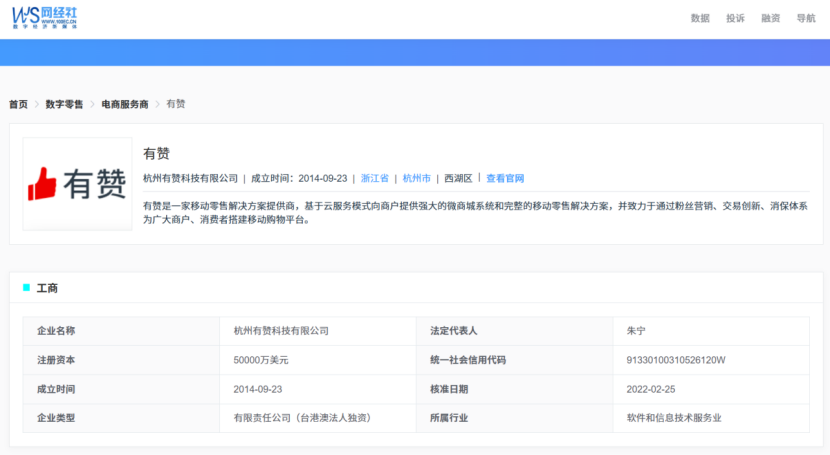Click the 工商 section heading
Image resolution: width=830 pixels, height=455 pixels.
pos(47,288)
